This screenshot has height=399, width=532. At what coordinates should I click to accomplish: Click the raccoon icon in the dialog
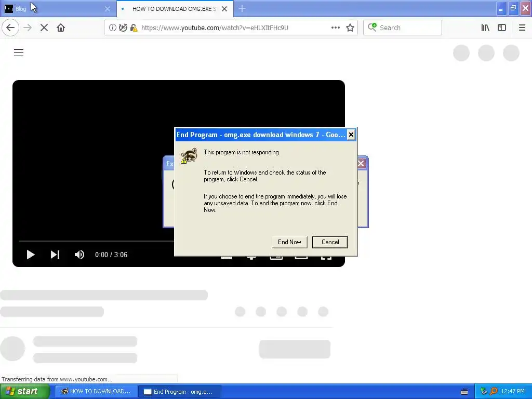coord(189,155)
